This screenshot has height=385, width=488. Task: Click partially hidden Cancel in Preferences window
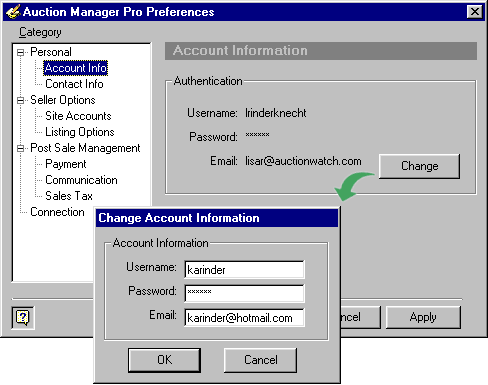click(360, 317)
